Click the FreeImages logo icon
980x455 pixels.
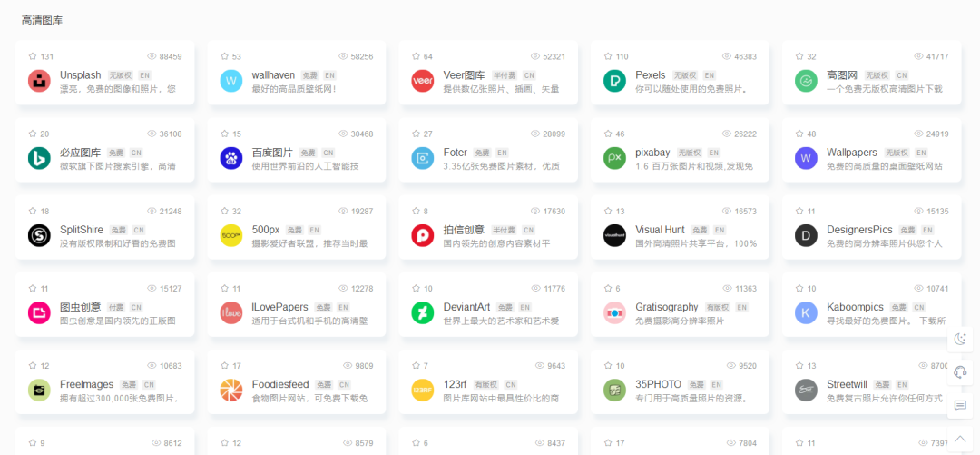point(39,391)
